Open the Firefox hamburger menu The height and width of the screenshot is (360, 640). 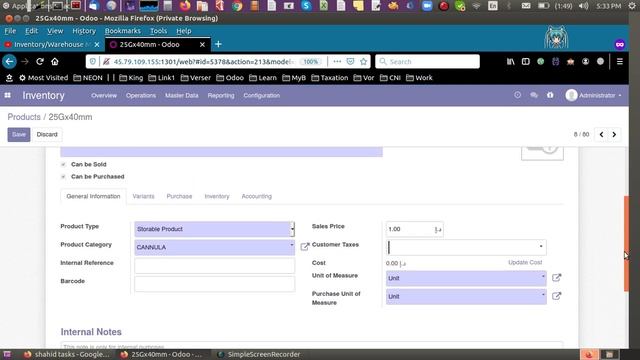point(620,62)
